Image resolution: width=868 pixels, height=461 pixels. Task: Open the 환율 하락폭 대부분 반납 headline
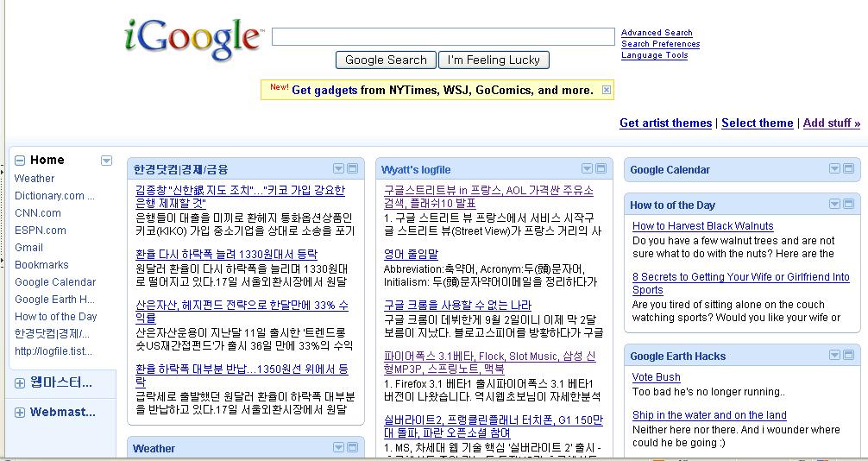tap(242, 376)
